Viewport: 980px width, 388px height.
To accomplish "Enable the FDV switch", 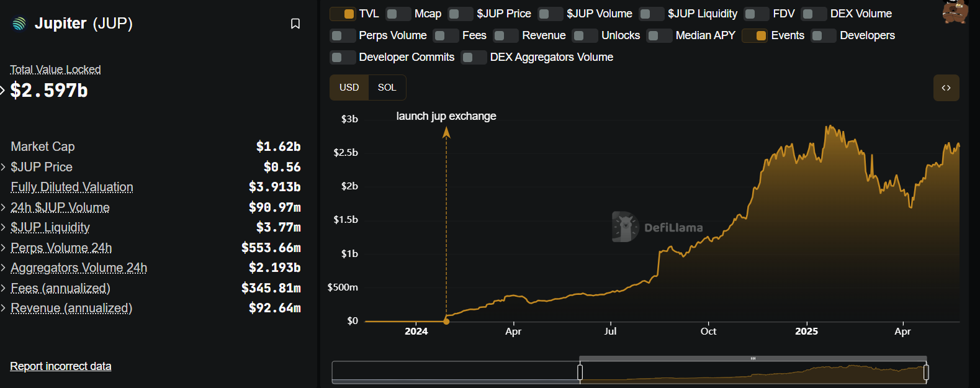I will (757, 14).
